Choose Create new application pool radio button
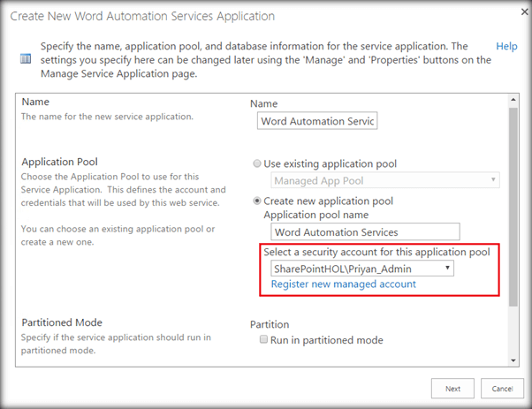The image size is (532, 409). click(257, 201)
